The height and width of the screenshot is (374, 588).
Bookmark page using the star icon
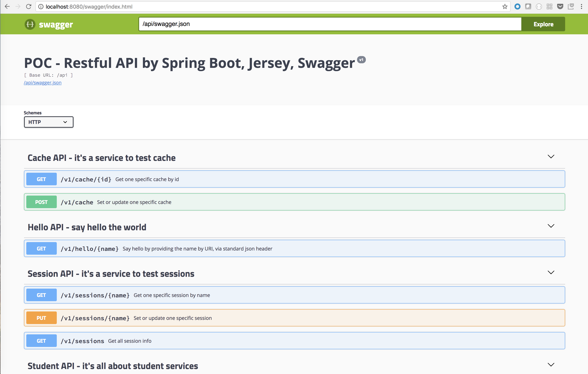505,7
